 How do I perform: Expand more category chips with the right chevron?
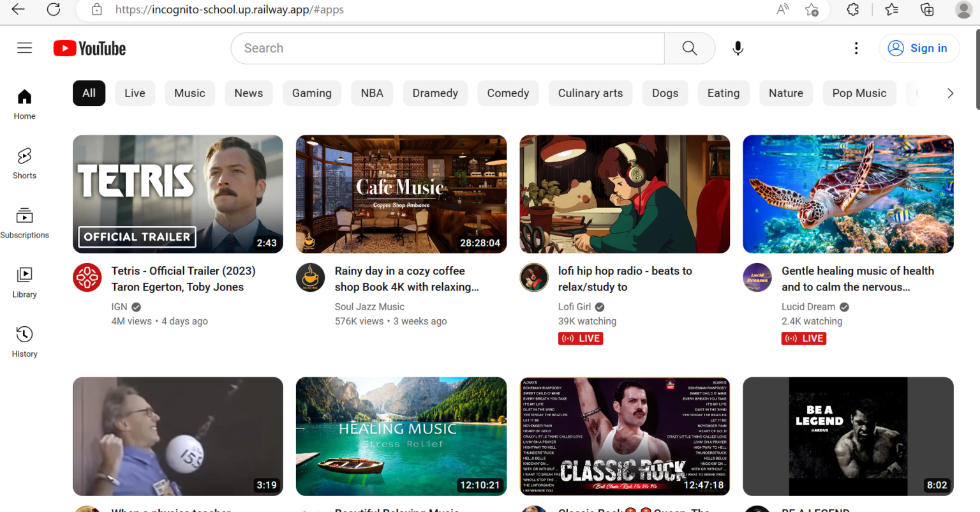tap(950, 93)
